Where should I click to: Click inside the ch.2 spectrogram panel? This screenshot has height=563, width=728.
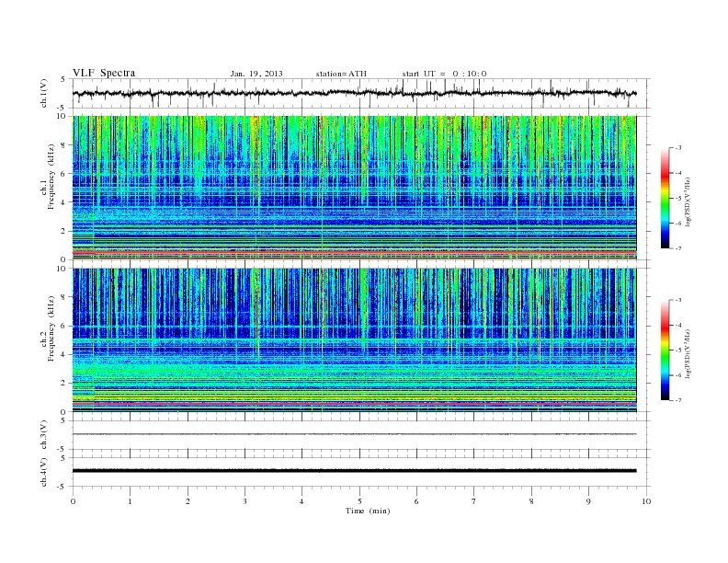(x=354, y=339)
